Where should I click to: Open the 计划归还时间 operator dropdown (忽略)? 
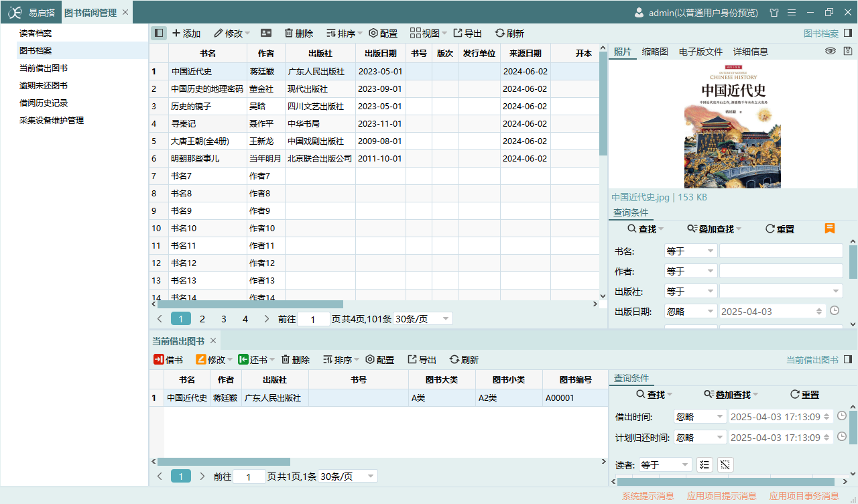700,437
